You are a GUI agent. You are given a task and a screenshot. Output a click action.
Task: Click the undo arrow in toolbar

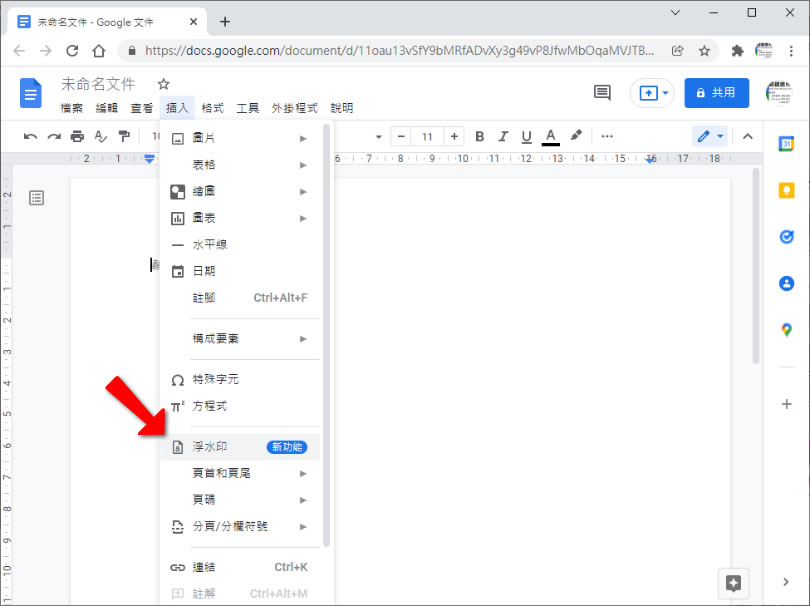coord(31,136)
